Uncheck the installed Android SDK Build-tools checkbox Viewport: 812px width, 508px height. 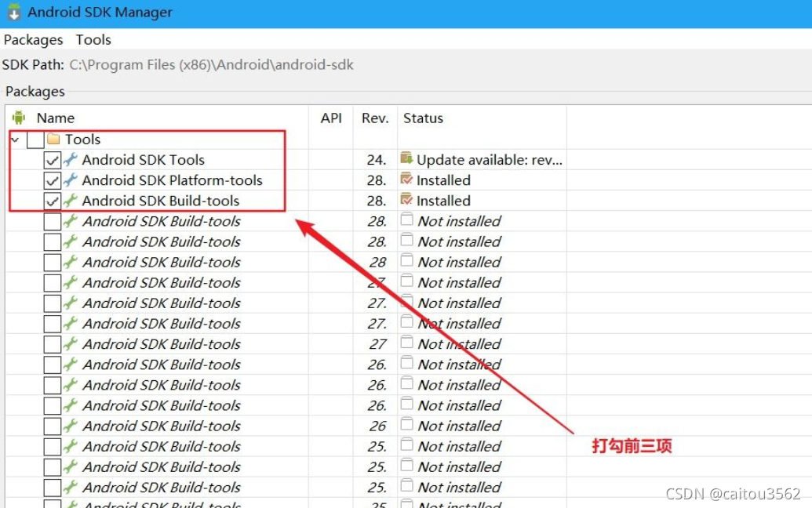coord(53,201)
